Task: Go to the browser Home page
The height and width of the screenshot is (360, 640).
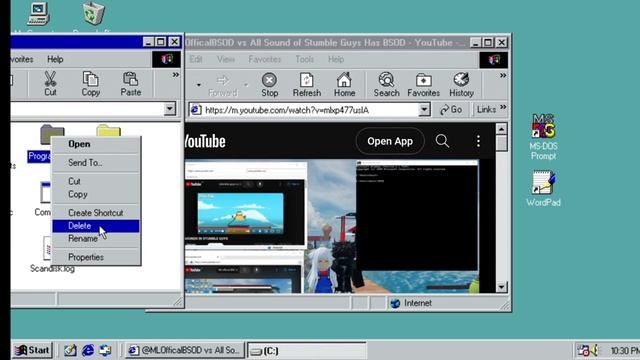Action: (x=344, y=84)
